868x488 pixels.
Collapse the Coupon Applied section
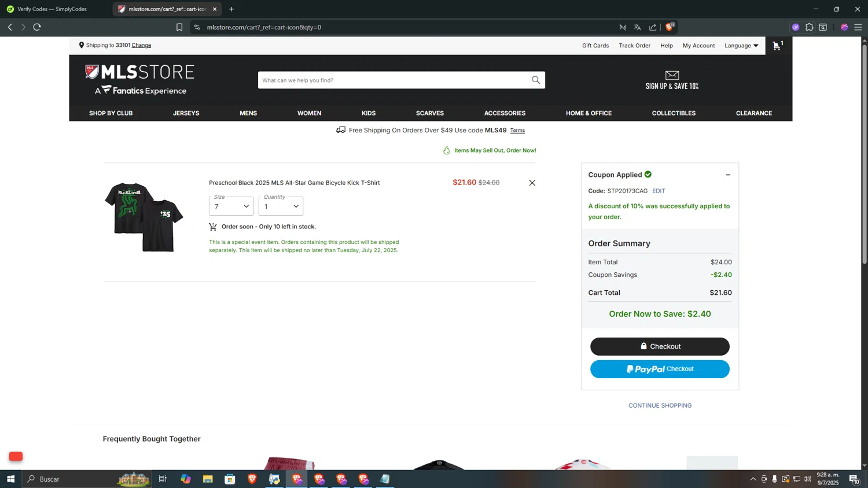pos(728,175)
